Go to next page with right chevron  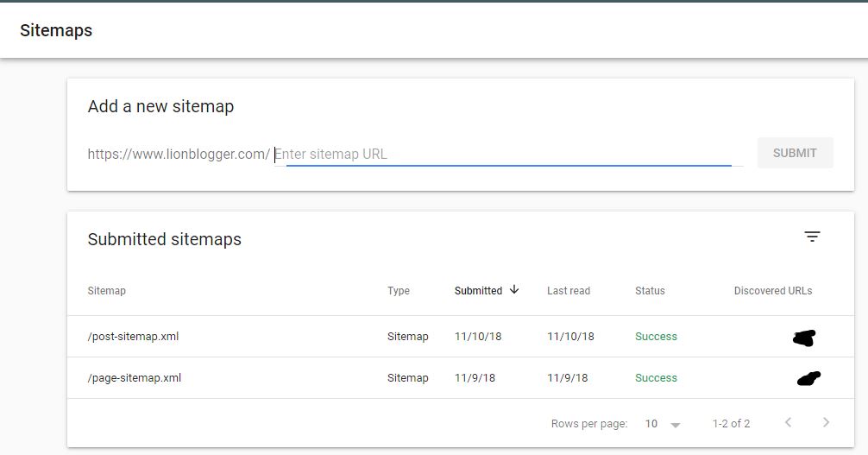point(826,422)
